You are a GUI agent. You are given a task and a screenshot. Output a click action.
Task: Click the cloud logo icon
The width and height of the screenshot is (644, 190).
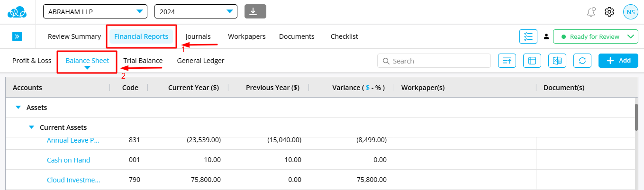[18, 12]
